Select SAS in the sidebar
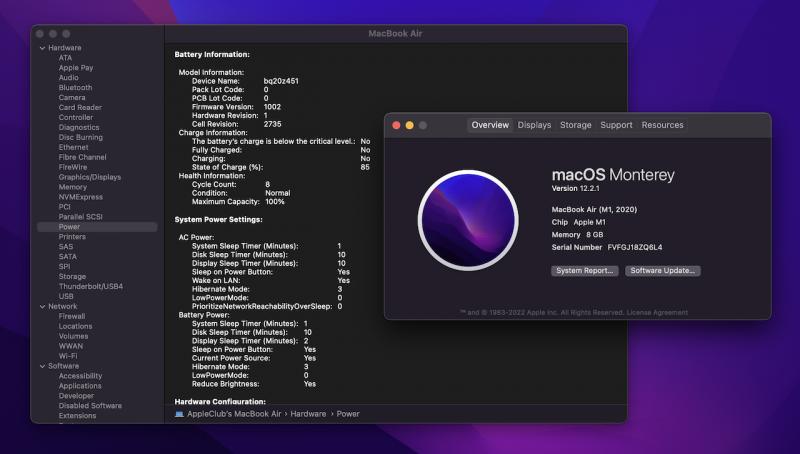 tap(66, 247)
